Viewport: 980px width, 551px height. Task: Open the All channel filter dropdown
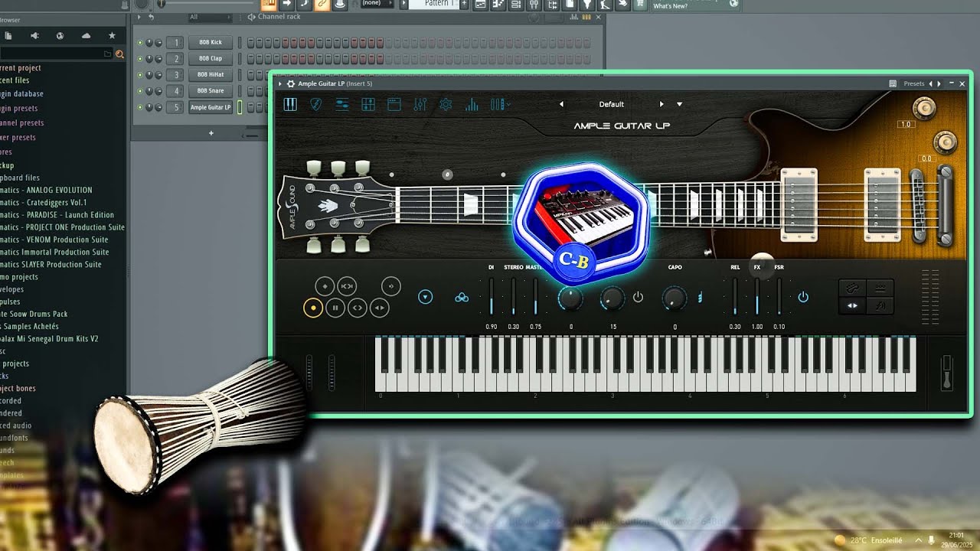(210, 17)
